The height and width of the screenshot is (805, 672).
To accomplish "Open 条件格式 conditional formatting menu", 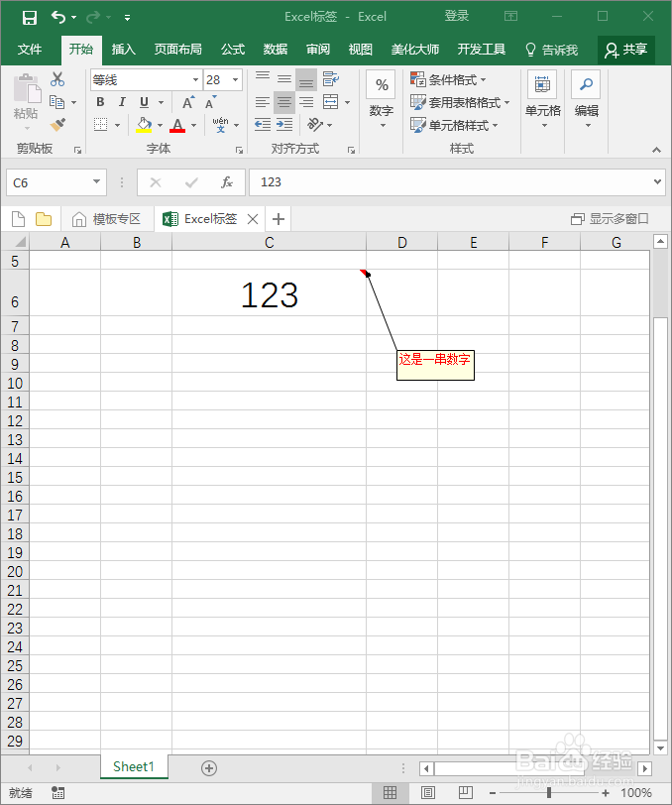I will pos(448,79).
